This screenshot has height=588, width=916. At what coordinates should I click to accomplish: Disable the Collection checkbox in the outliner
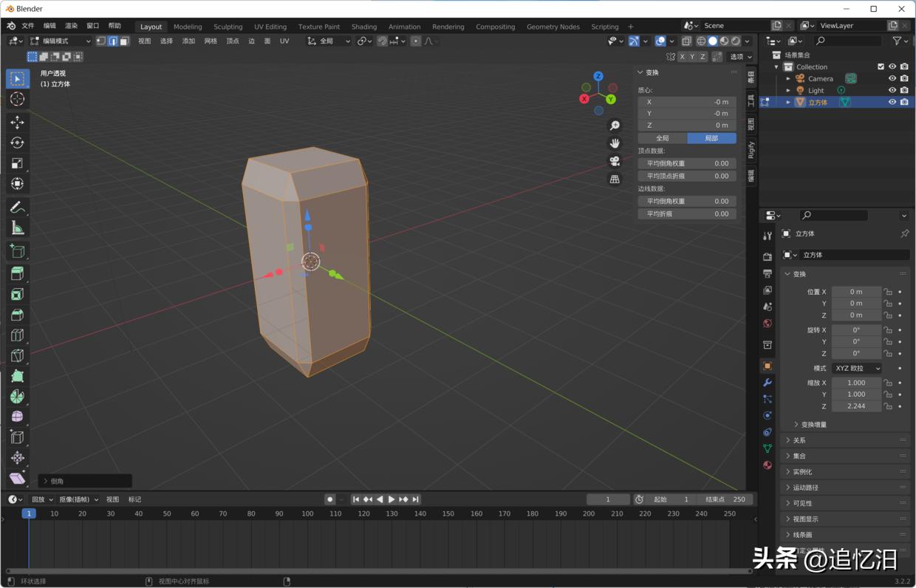click(x=881, y=66)
